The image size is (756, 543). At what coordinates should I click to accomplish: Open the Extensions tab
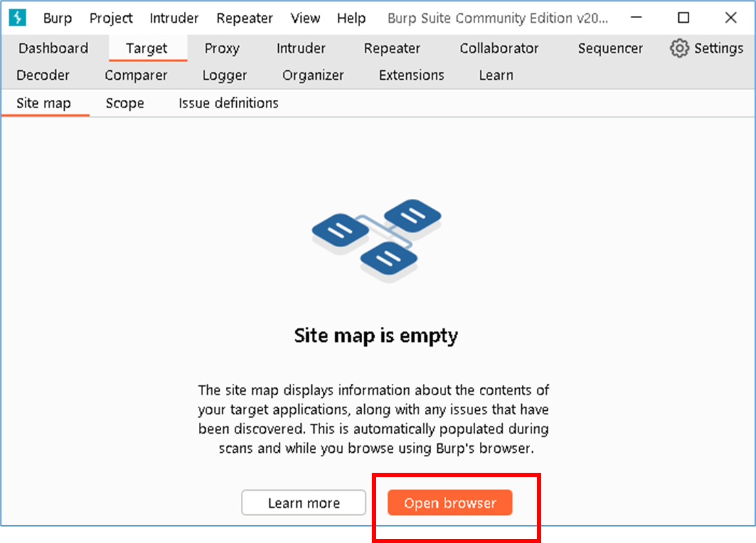[x=411, y=75]
